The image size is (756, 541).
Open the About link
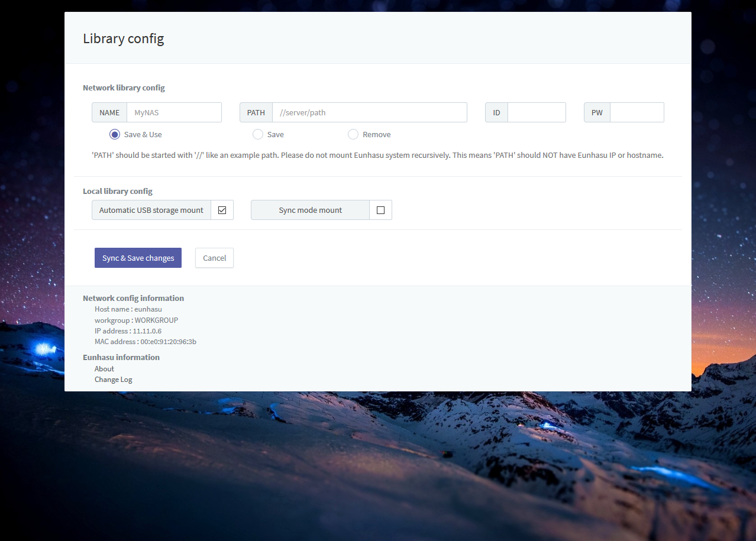click(104, 368)
